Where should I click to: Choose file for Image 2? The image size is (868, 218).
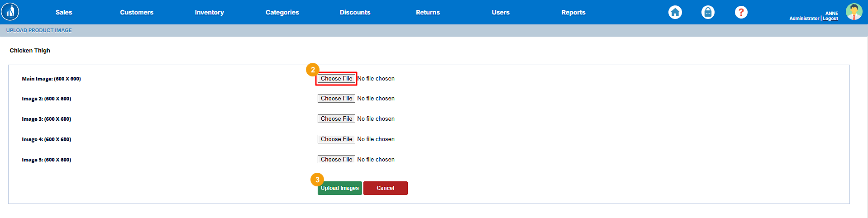pos(336,99)
